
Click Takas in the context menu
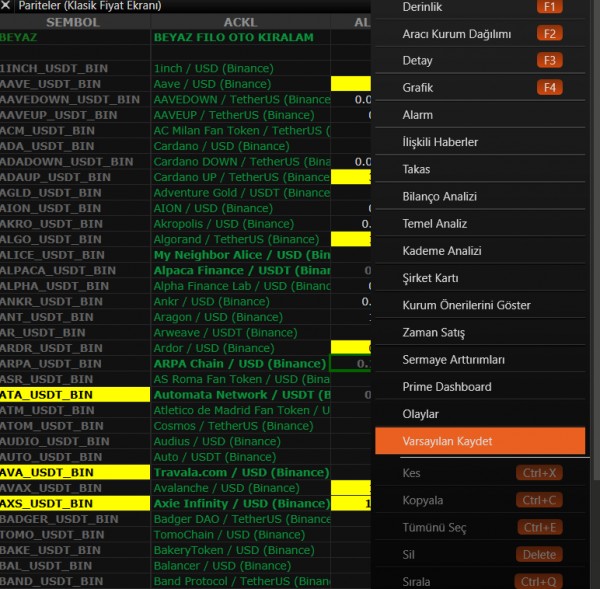[x=480, y=170]
